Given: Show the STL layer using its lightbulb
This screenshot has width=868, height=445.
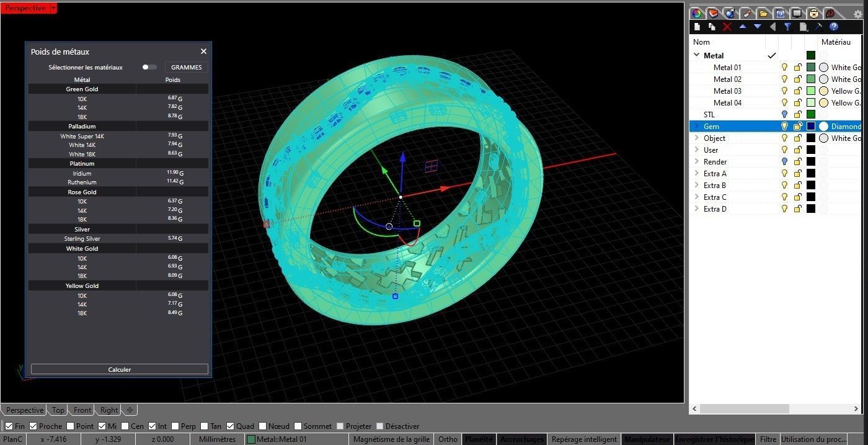Looking at the screenshot, I should pos(784,114).
